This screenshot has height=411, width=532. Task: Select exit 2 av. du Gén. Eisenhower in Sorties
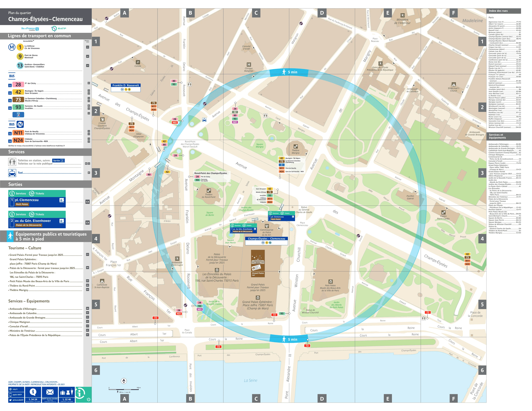(x=37, y=220)
